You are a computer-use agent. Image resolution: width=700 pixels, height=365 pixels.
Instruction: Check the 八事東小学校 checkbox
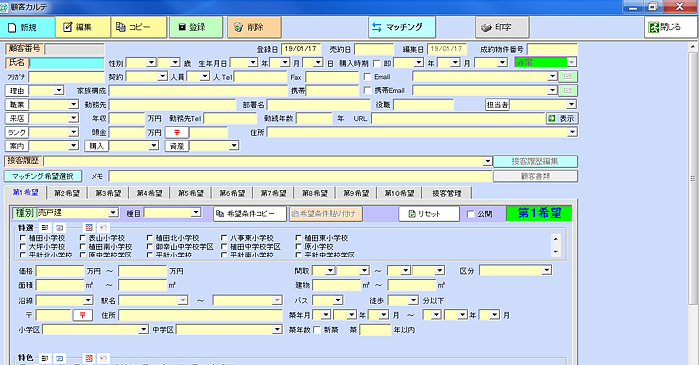tap(224, 238)
